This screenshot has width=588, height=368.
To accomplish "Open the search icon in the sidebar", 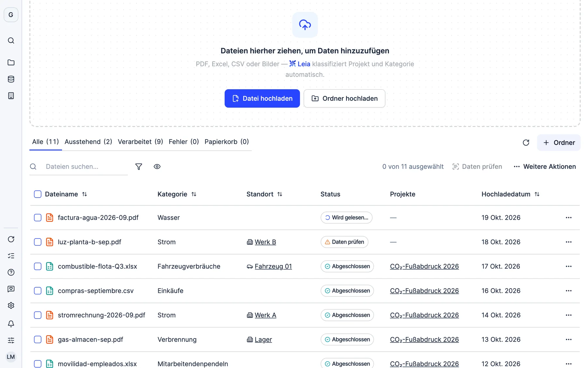I will tap(11, 41).
